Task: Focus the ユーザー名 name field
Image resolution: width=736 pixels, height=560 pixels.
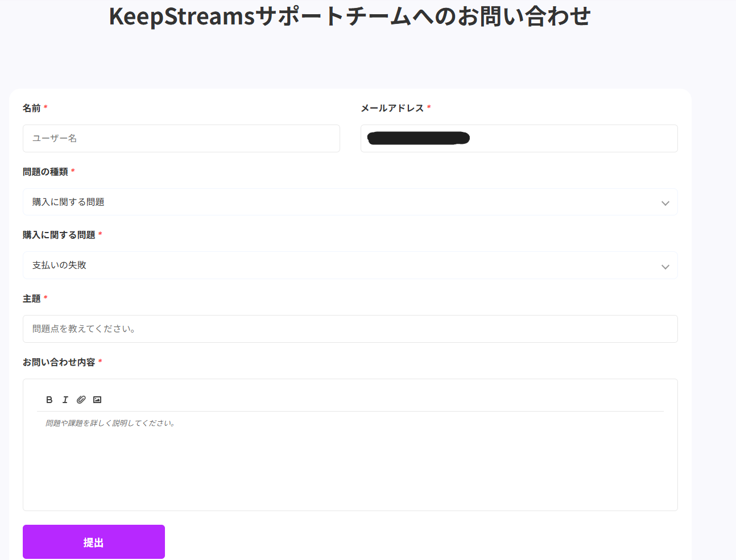Action: (181, 138)
